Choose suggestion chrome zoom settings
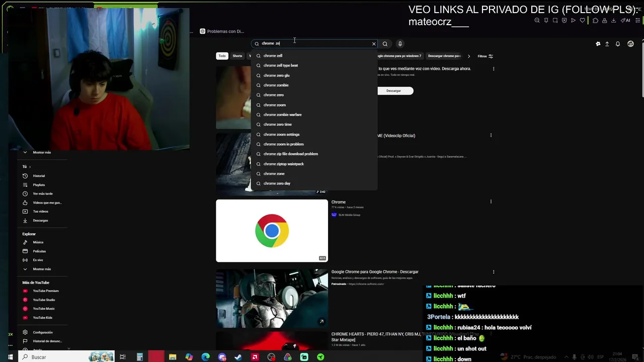 (x=314, y=135)
